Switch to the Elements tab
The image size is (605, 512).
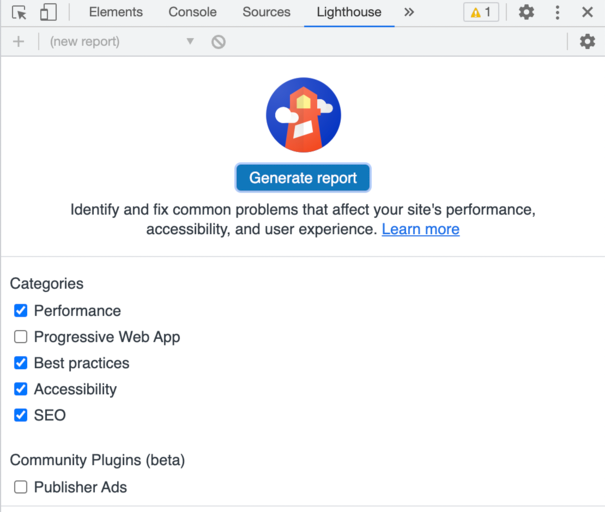click(x=116, y=13)
